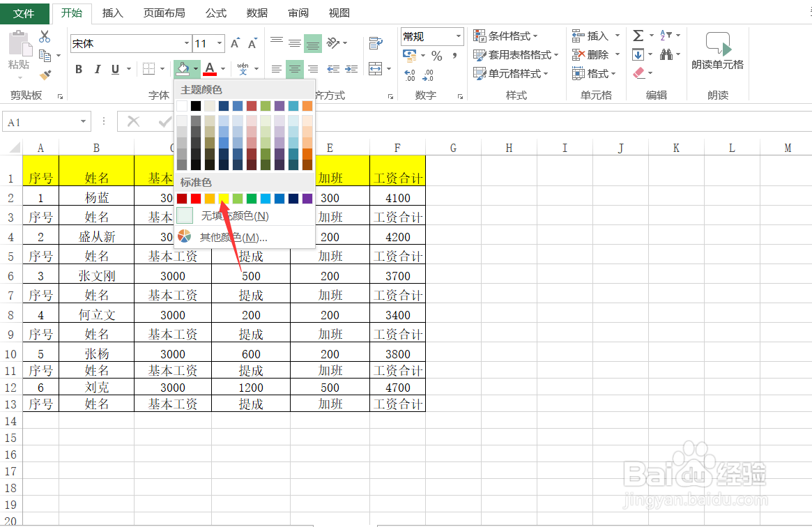
Task: Click the cell borders icon
Action: [x=148, y=68]
